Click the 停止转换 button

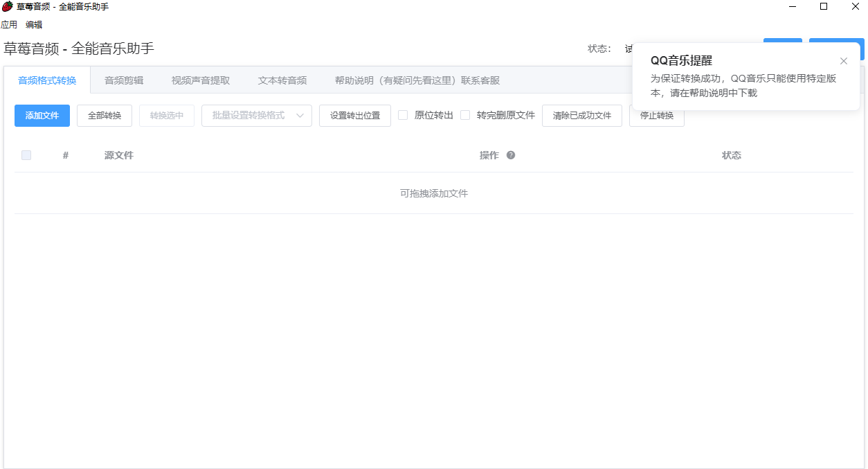[x=657, y=116]
